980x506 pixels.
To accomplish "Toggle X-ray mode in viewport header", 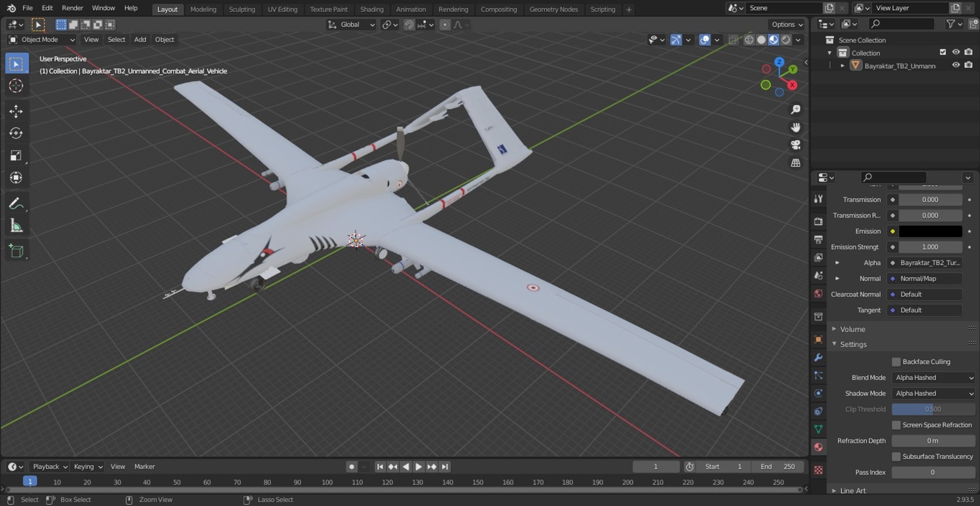I will [x=733, y=40].
